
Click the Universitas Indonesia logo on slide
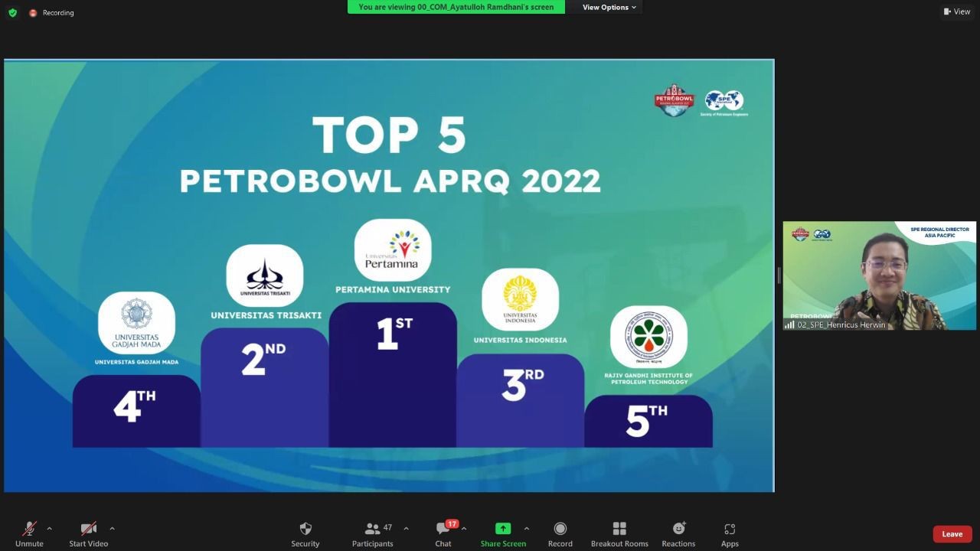click(520, 299)
